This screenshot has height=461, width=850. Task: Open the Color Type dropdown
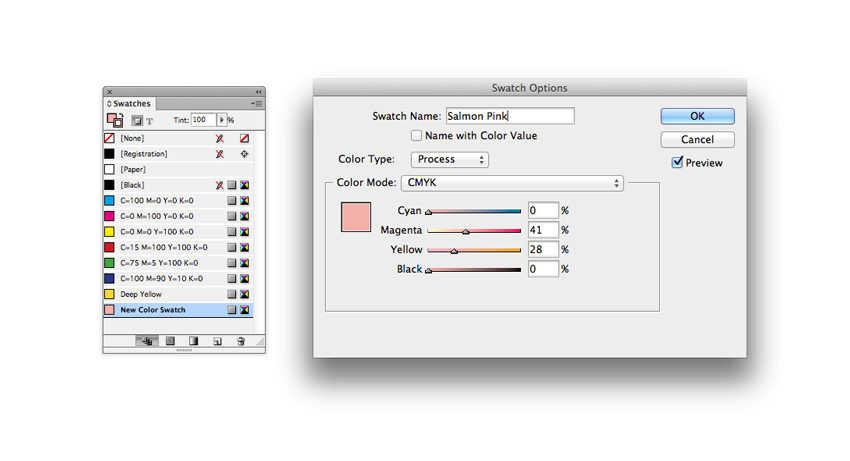point(450,159)
